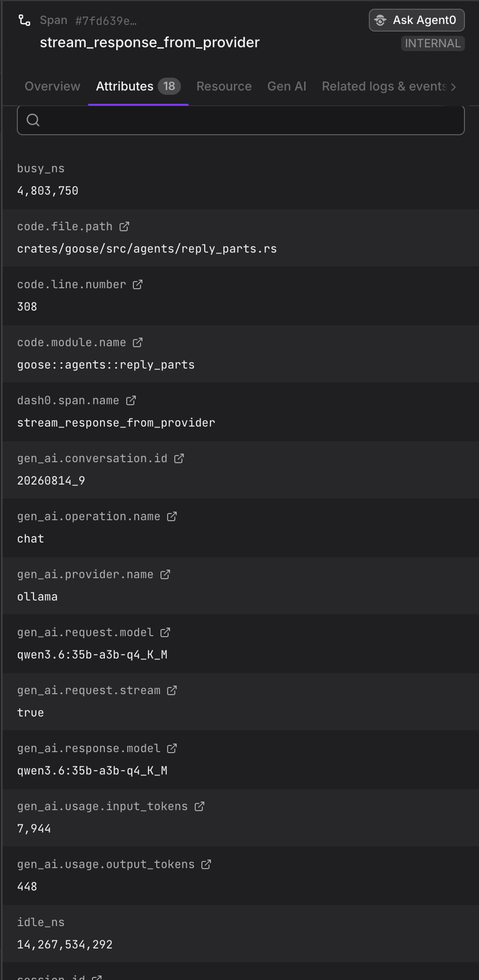This screenshot has height=980, width=479.
Task: Click the span icon in header
Action: click(x=25, y=20)
